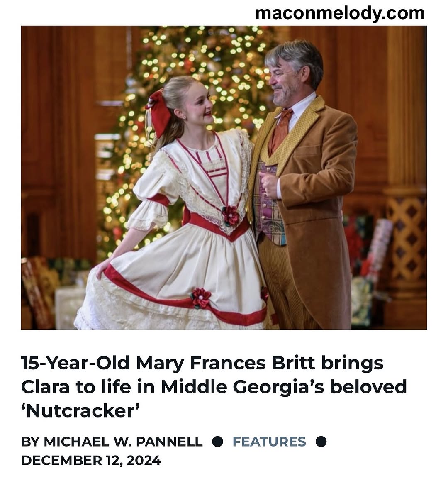The width and height of the screenshot is (448, 481).
Task: Open the FEATURES category link
Action: tap(269, 442)
